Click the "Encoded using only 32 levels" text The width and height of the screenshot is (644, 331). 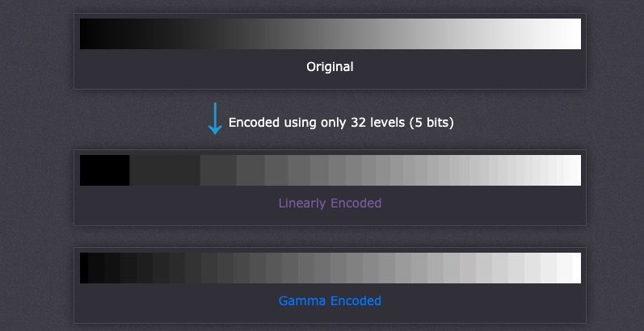tap(341, 123)
